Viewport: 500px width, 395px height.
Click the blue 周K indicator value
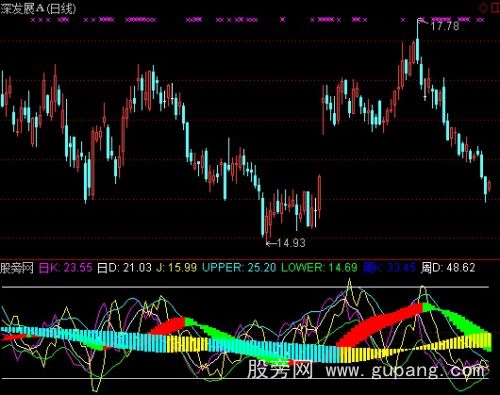[x=389, y=267]
